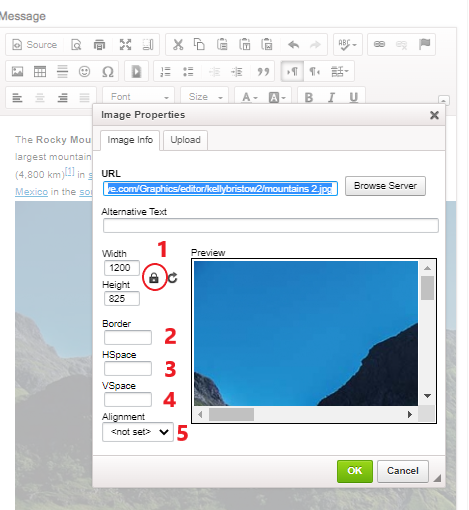Click the Anchor flag icon

pyautogui.click(x=424, y=44)
